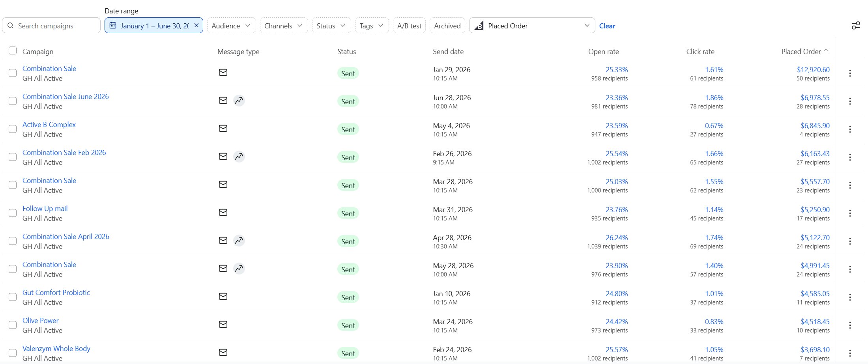Screen dimensions: 868x364
Task: Click smart sending icon for May 28 Combination Sale
Action: click(239, 269)
